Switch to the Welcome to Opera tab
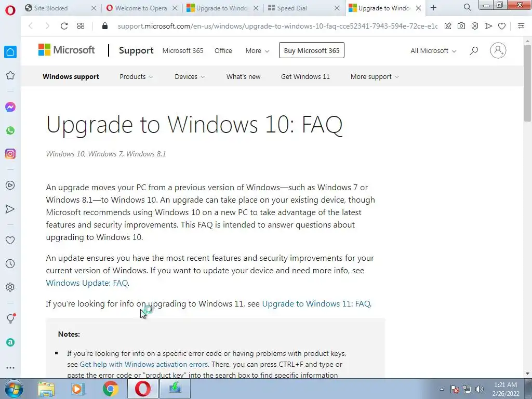This screenshot has height=399, width=532. 140,8
